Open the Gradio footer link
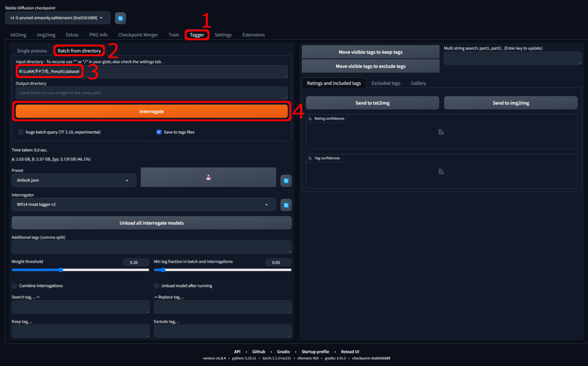This screenshot has width=588, height=366. click(x=283, y=352)
